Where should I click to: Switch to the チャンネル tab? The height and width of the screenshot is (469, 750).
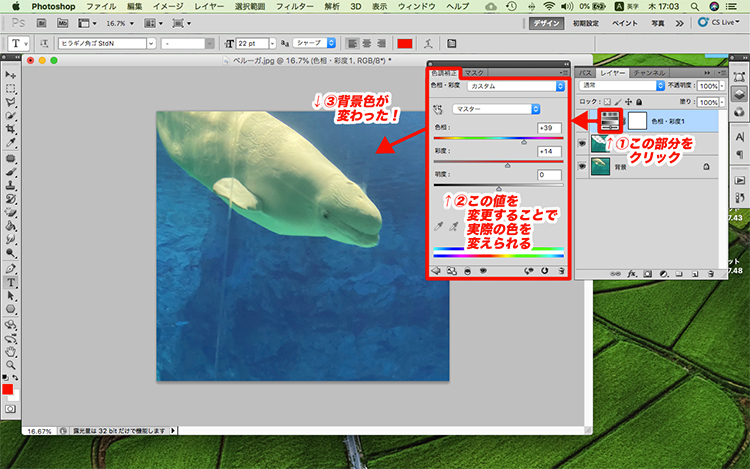tap(650, 73)
